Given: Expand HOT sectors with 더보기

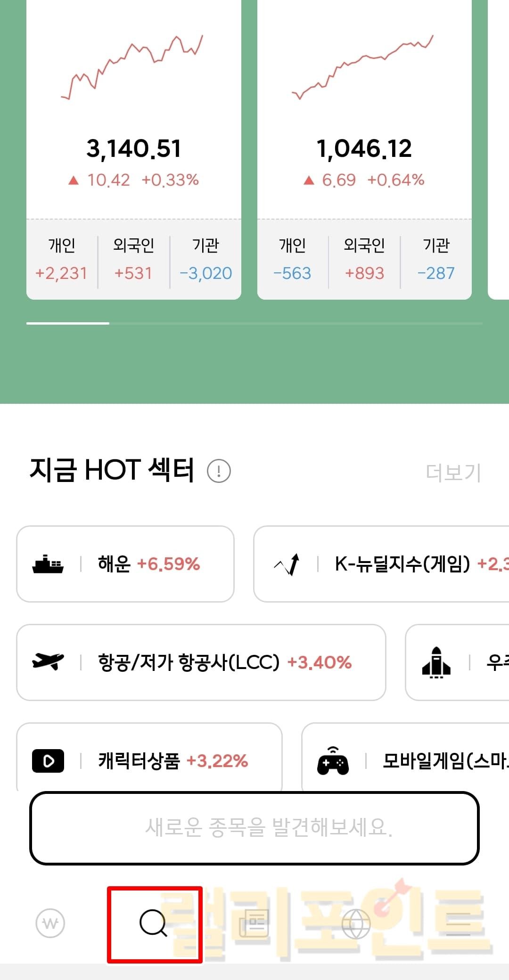Looking at the screenshot, I should pos(453,472).
